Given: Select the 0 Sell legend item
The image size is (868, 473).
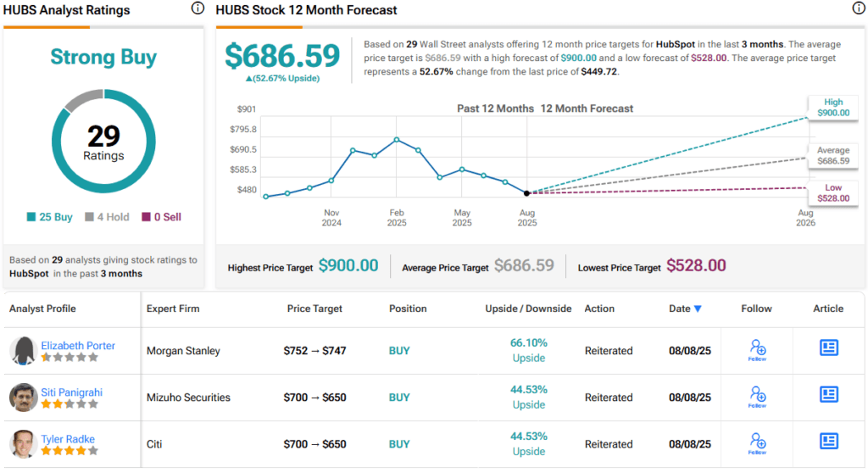Looking at the screenshot, I should tap(162, 217).
